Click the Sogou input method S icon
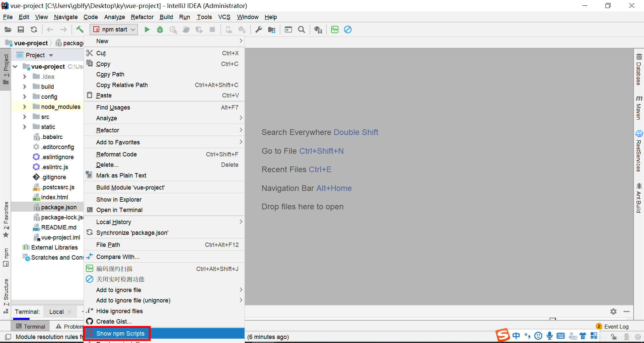This screenshot has width=644, height=343. tap(502, 335)
